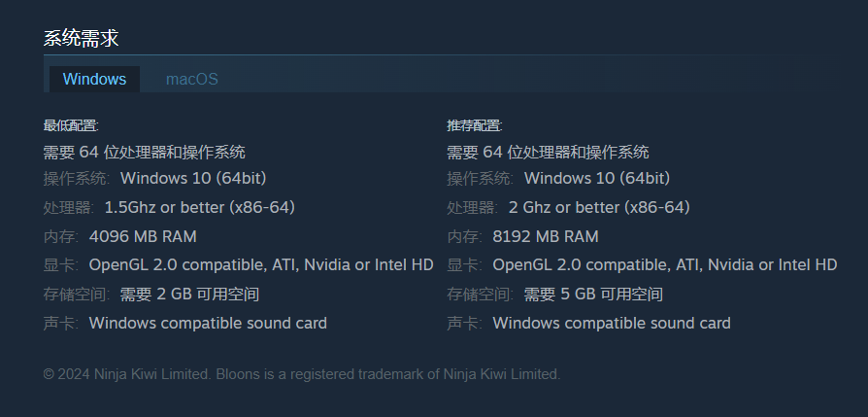Screen dimensions: 868x417
Task: Switch to the macOS tab
Action: (x=191, y=80)
